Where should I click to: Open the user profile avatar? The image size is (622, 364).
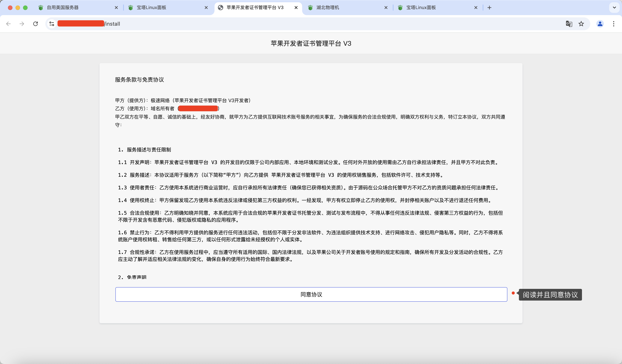tap(600, 24)
